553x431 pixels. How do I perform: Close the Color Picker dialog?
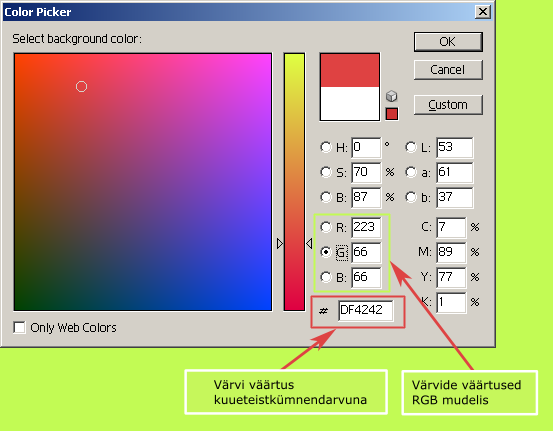[482, 12]
